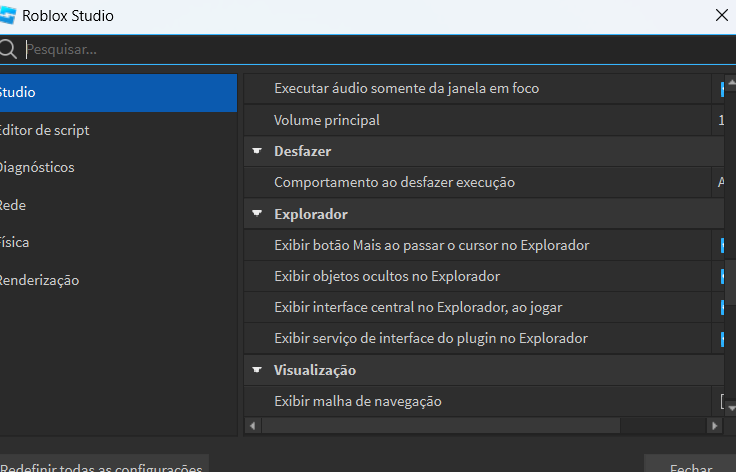The width and height of the screenshot is (736, 472).
Task: Click the search magnifier icon
Action: click(x=8, y=49)
